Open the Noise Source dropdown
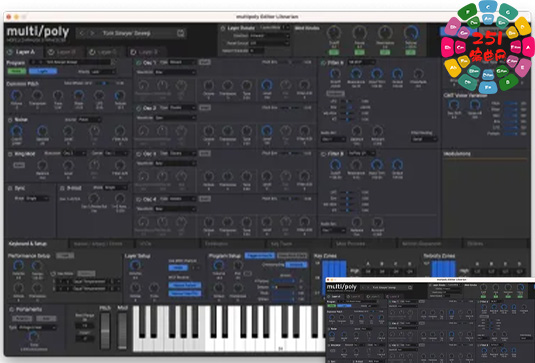Viewport: 535px width, 363px height. coord(89,120)
